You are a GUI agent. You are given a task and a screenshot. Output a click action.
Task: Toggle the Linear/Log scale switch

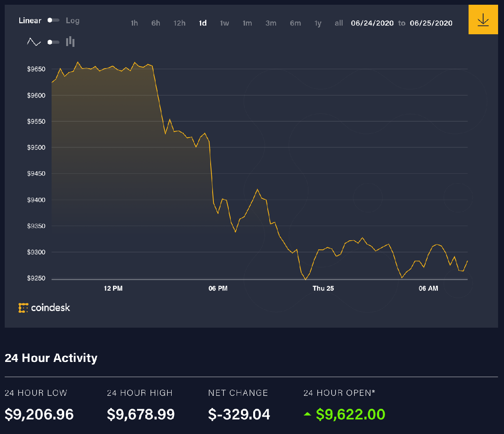coord(54,20)
